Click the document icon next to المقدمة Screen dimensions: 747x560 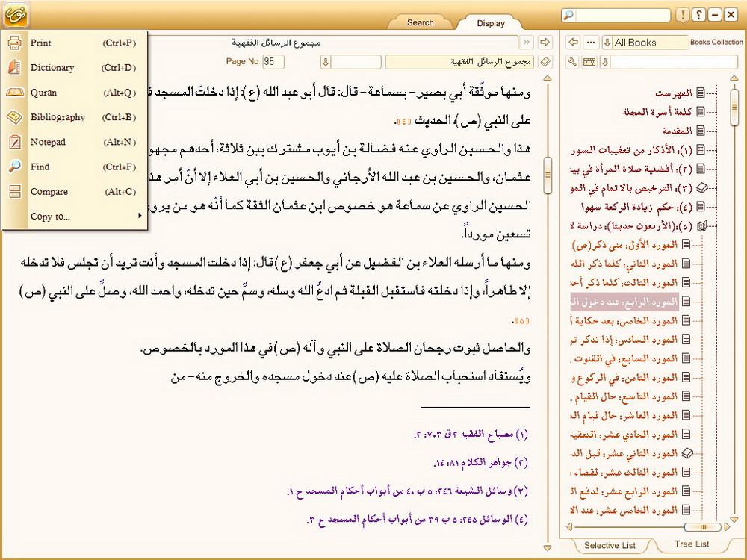tap(701, 131)
